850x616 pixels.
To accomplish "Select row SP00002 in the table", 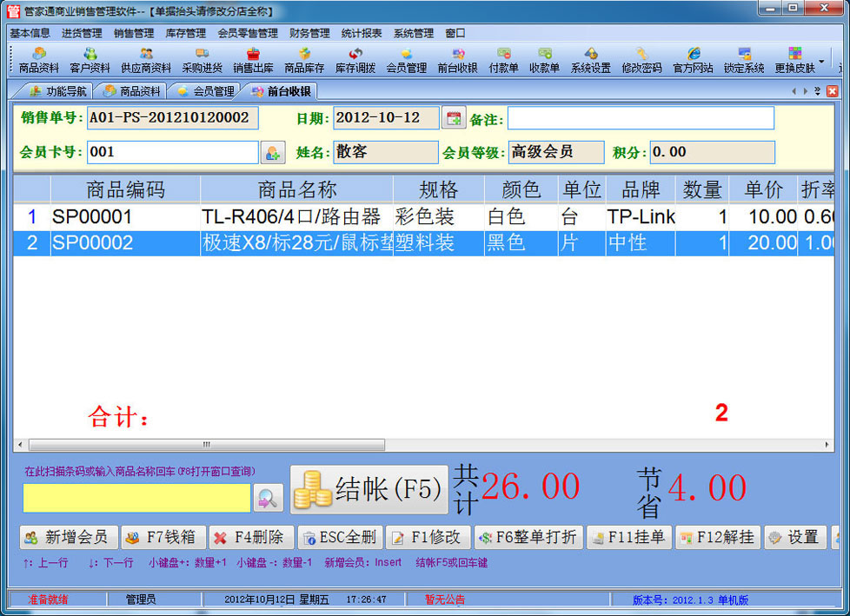I will 424,242.
